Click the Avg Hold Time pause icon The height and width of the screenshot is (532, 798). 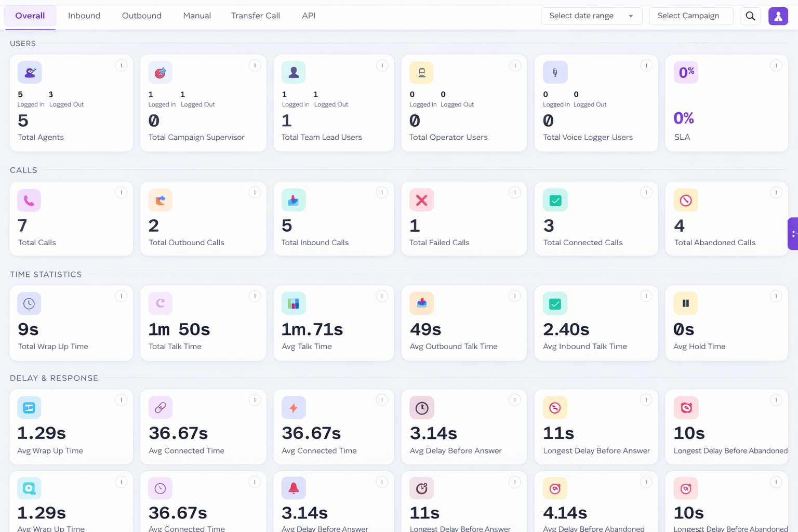pyautogui.click(x=685, y=303)
